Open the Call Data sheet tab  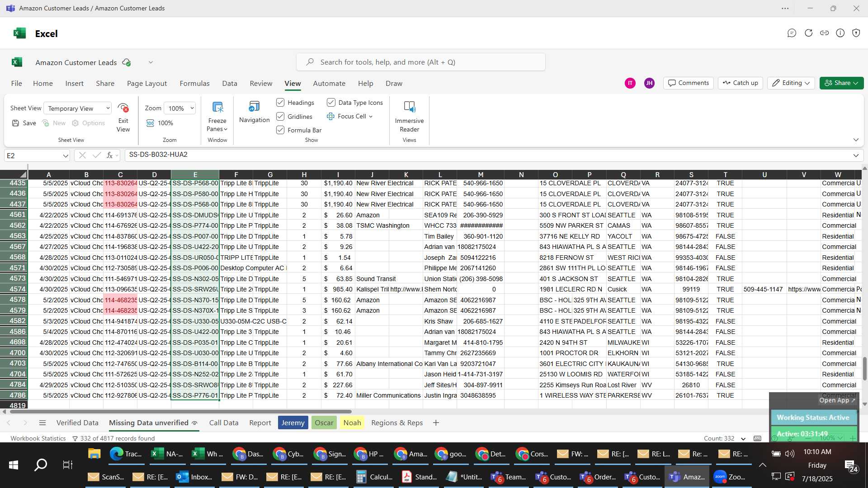224,423
